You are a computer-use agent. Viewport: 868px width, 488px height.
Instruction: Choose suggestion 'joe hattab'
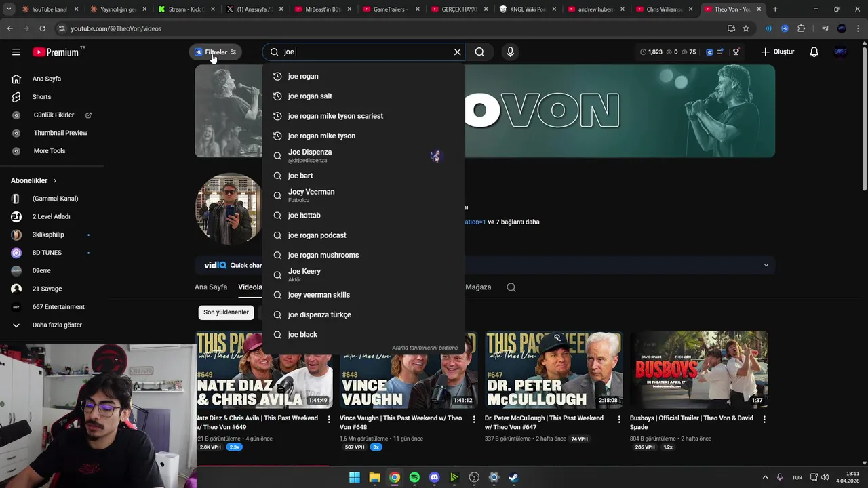coord(363,216)
